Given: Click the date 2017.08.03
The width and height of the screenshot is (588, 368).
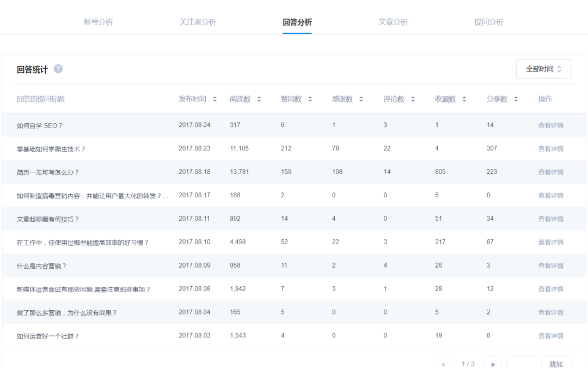Looking at the screenshot, I should tap(194, 335).
